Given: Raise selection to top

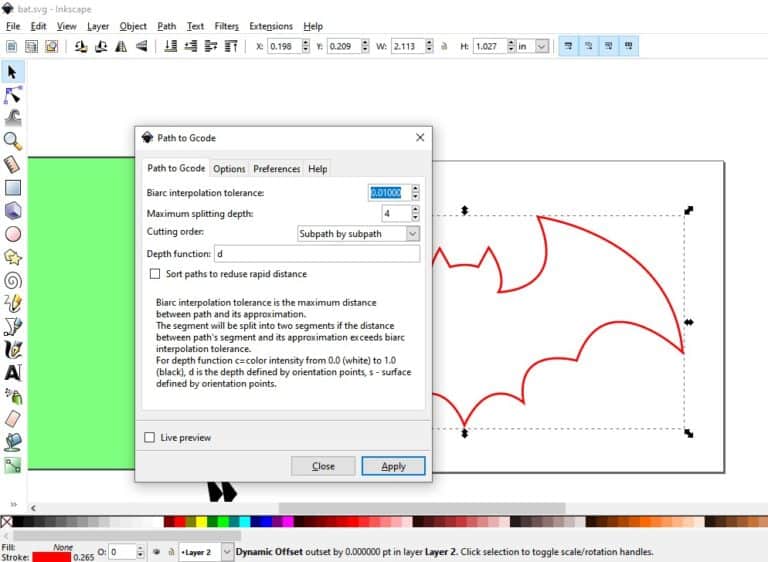Looking at the screenshot, I should (231, 47).
